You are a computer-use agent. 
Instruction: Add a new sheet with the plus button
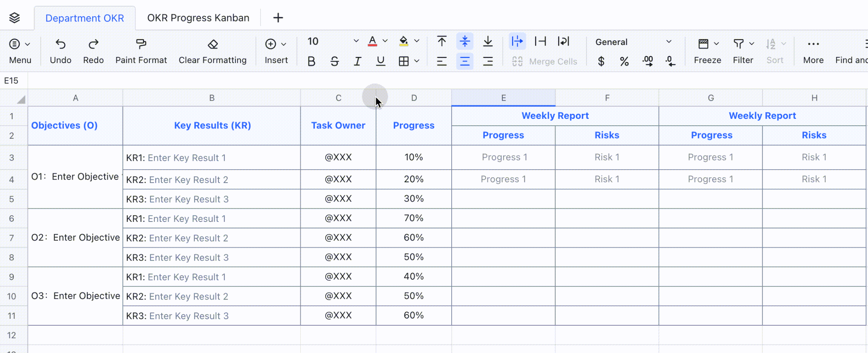278,18
